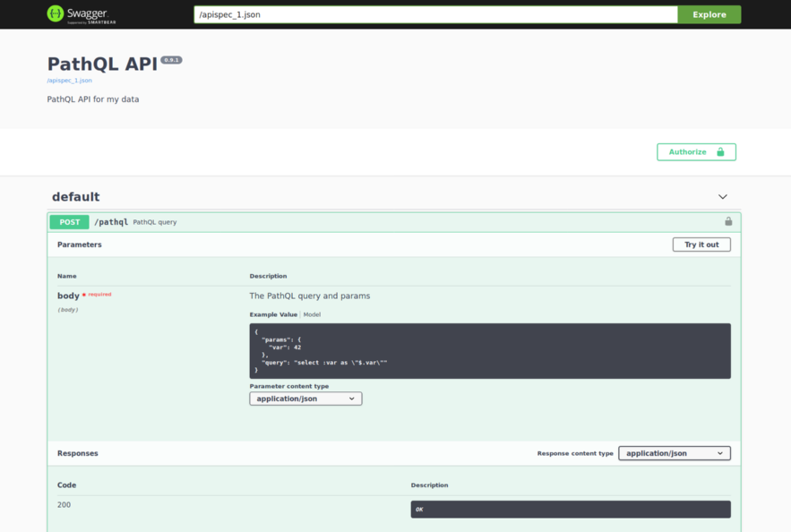Click the POST method badge
This screenshot has width=791, height=532.
coord(70,222)
